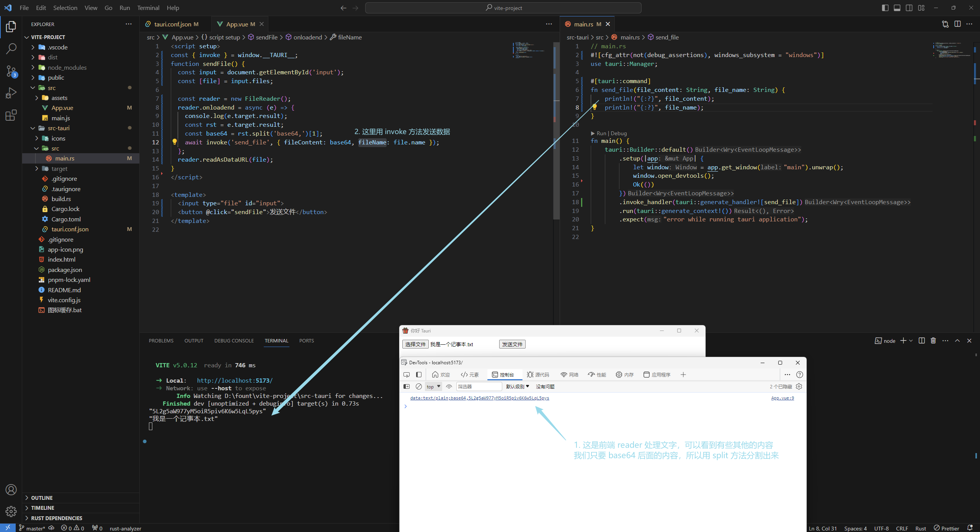Clear the DevTools console
This screenshot has width=980, height=532.
coord(419,386)
